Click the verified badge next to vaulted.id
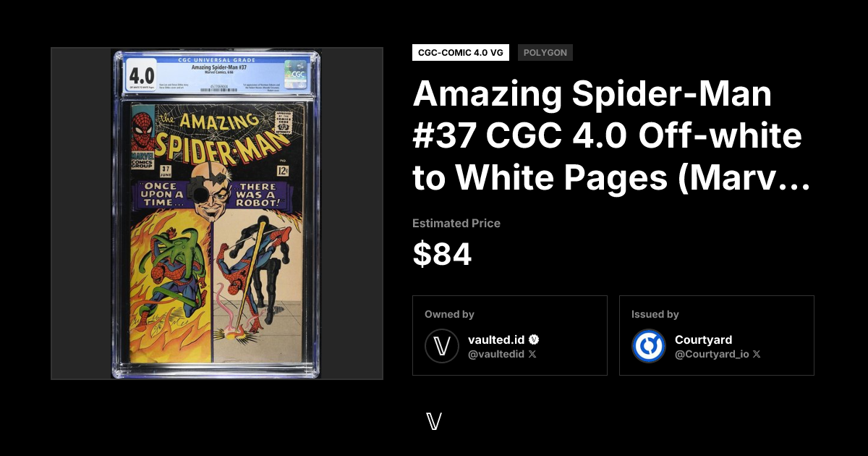 pyautogui.click(x=535, y=339)
